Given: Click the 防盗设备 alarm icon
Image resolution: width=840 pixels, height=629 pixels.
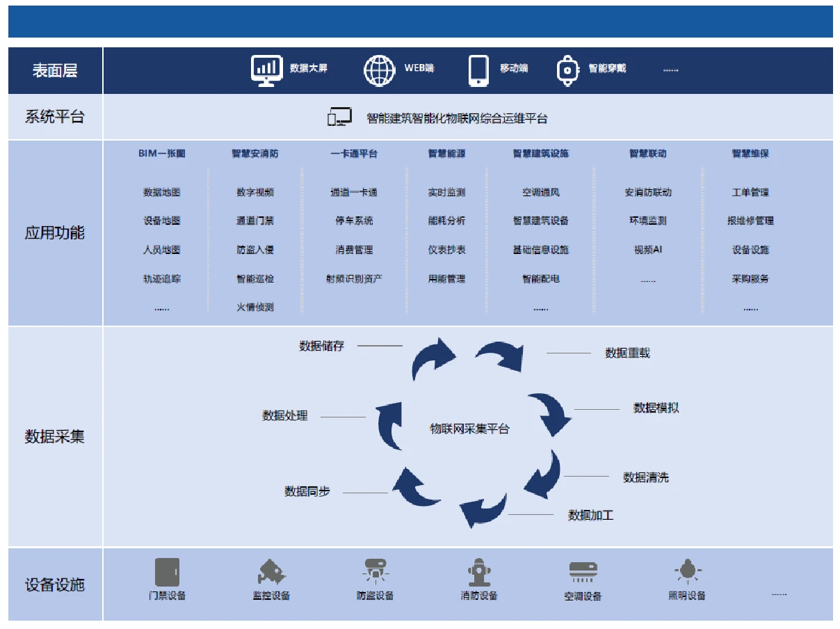Looking at the screenshot, I should point(375,572).
